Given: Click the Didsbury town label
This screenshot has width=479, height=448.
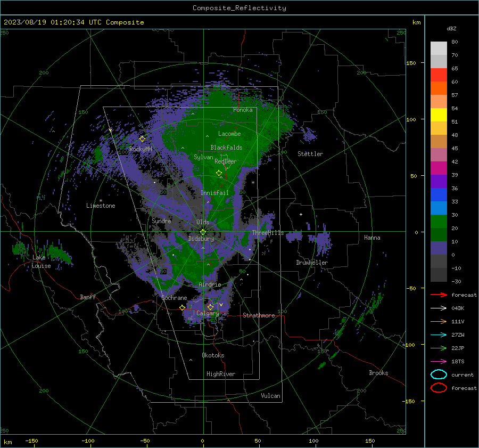Looking at the screenshot, I should click(x=201, y=239).
